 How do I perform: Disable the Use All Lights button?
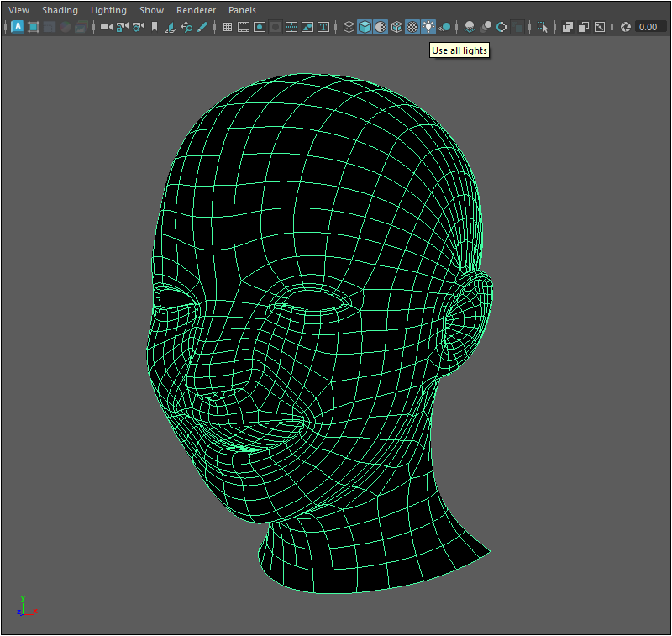(x=428, y=27)
